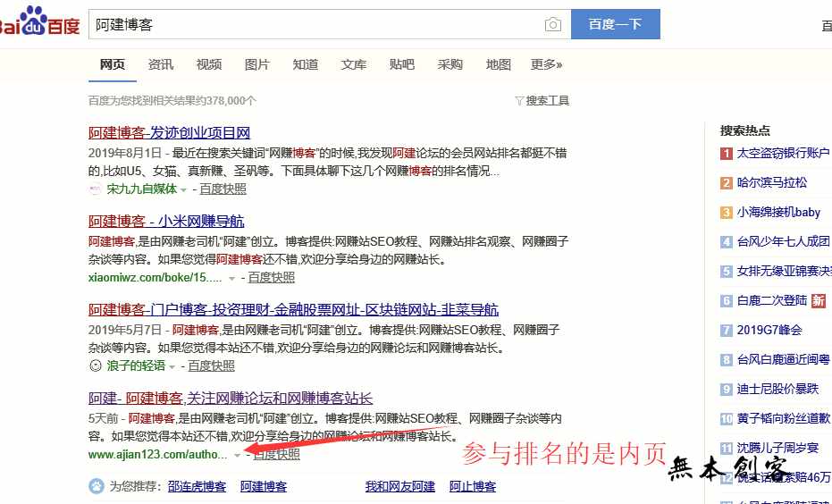Switch to the 资讯 tab
Screen dimensions: 832x504
(161, 64)
